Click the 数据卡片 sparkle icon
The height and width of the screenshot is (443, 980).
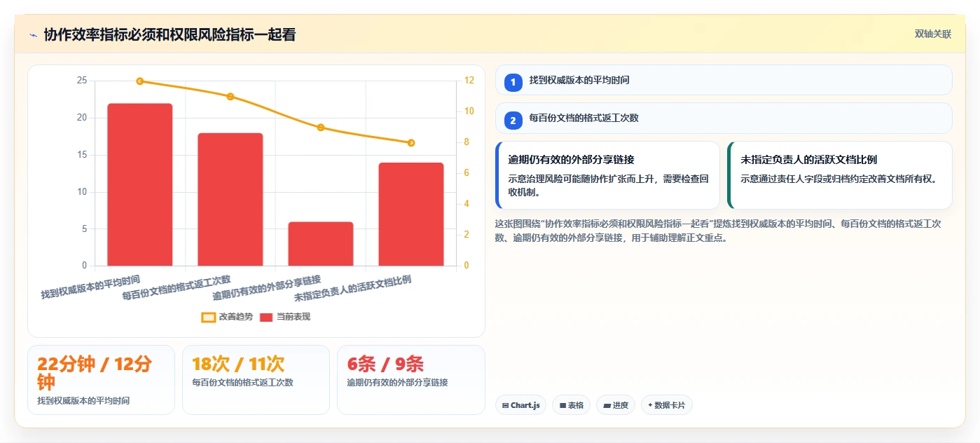click(x=650, y=405)
